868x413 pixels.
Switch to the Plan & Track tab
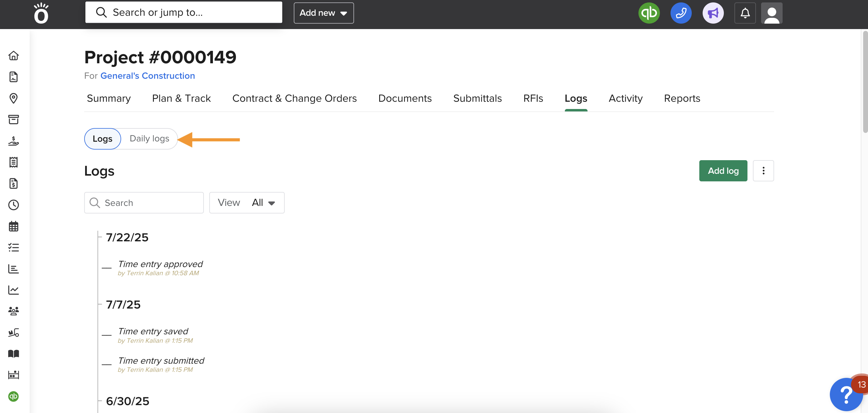pos(181,98)
